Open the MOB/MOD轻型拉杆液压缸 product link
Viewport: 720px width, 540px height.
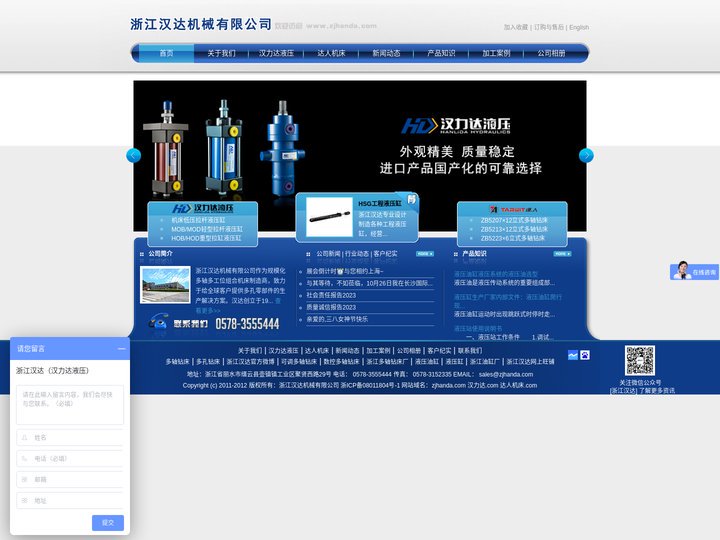tap(207, 229)
